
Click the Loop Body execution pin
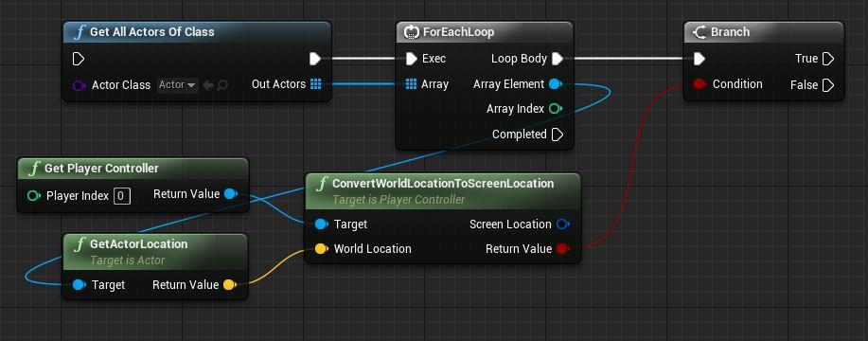(558, 59)
